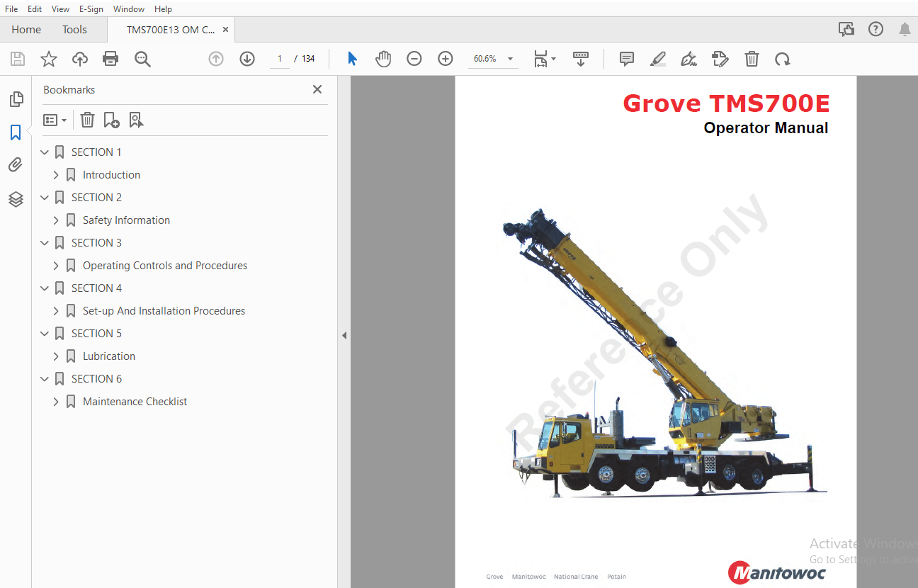Viewport: 918px width, 588px height.
Task: Open the Layers panel
Action: point(16,199)
